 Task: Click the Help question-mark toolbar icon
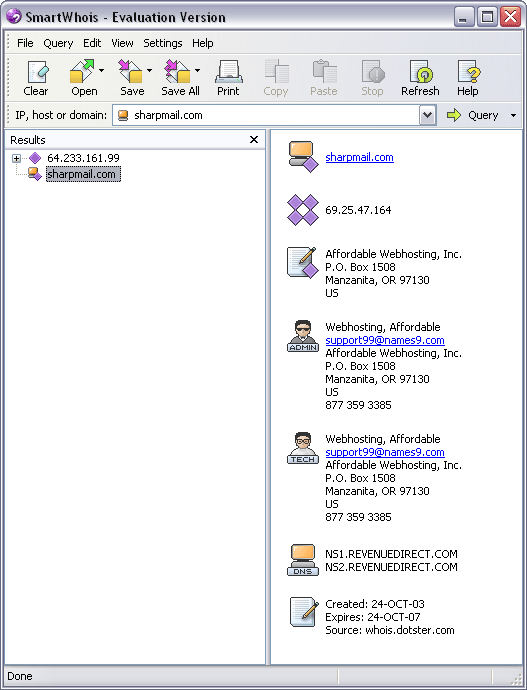(469, 72)
